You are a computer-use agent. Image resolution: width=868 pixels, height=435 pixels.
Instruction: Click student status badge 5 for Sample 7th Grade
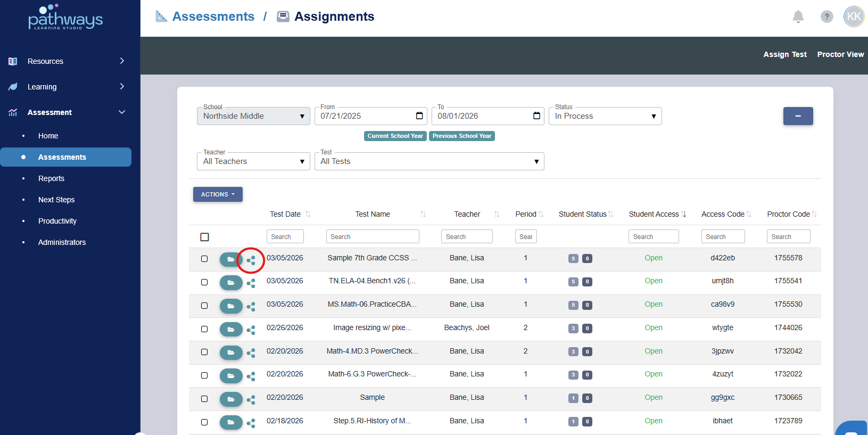point(573,258)
